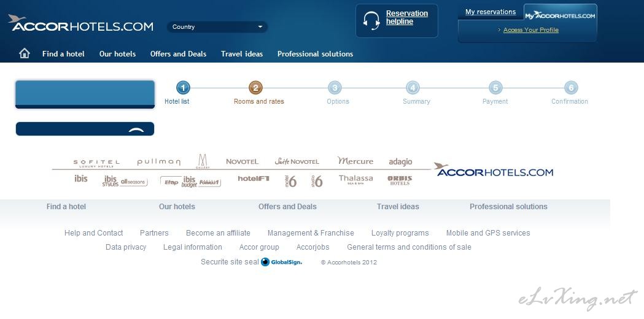This screenshot has width=644, height=319.
Task: Click the Reservation helpline link
Action: 406,17
